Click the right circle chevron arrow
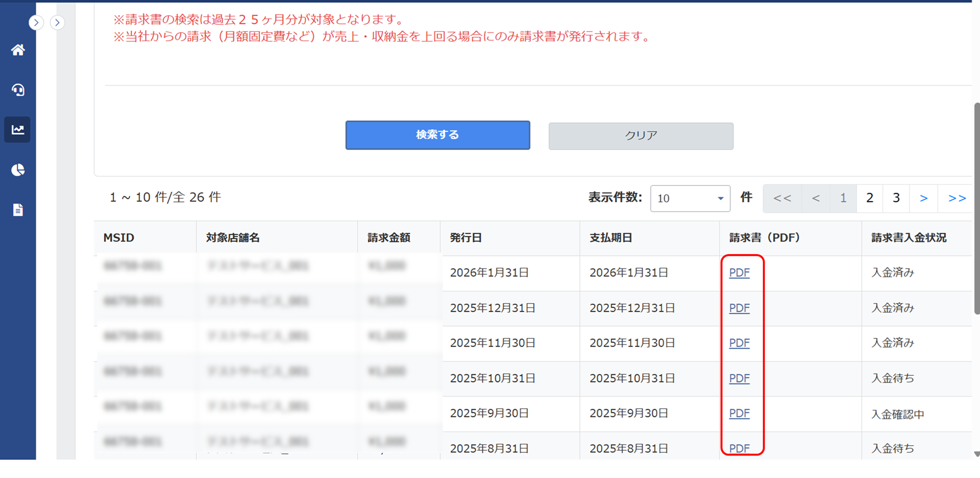The height and width of the screenshot is (478, 980). [x=57, y=23]
